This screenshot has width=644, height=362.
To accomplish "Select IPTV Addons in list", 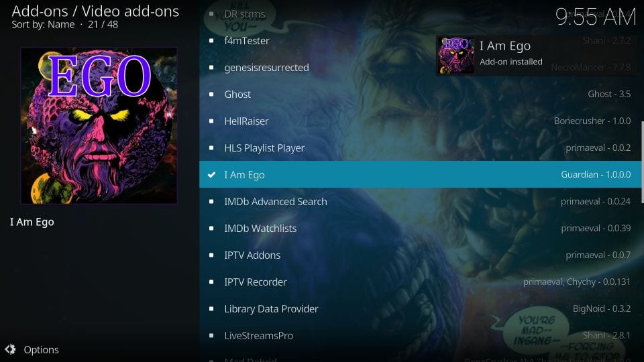I will 420,255.
